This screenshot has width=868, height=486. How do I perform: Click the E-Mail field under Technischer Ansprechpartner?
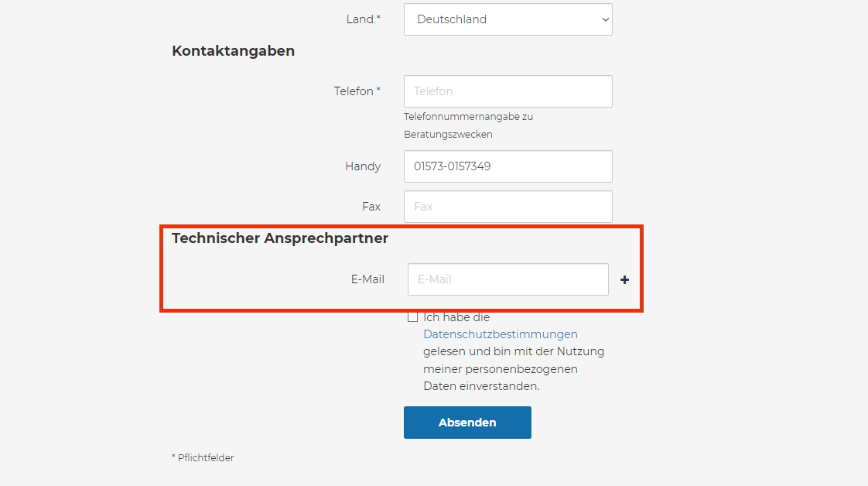pos(507,279)
